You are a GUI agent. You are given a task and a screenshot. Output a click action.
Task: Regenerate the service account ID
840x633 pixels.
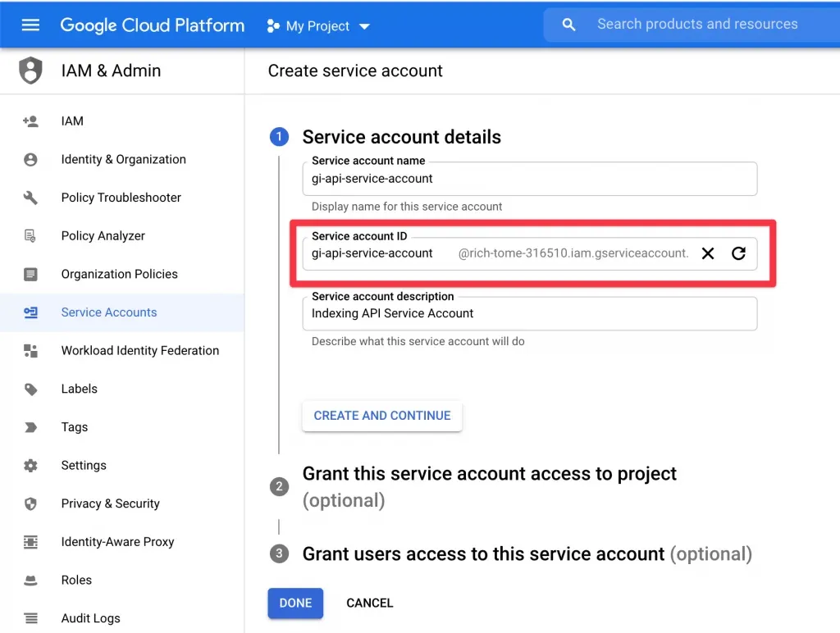739,253
